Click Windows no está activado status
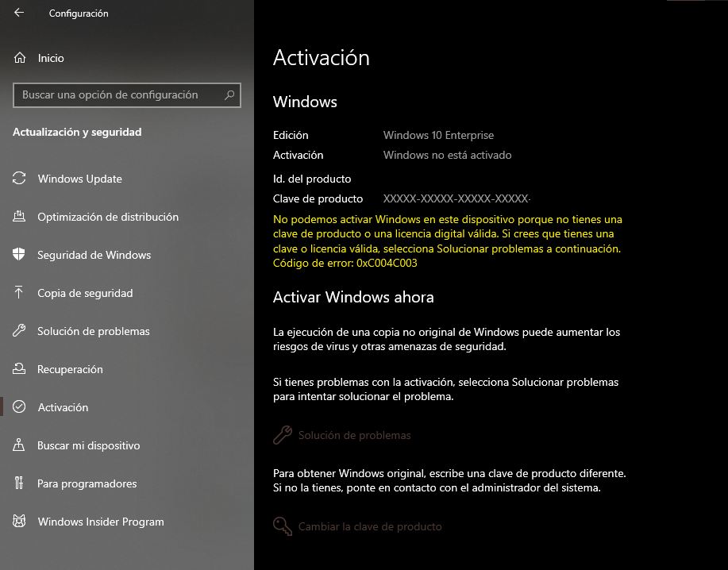The width and height of the screenshot is (728, 570). (447, 155)
